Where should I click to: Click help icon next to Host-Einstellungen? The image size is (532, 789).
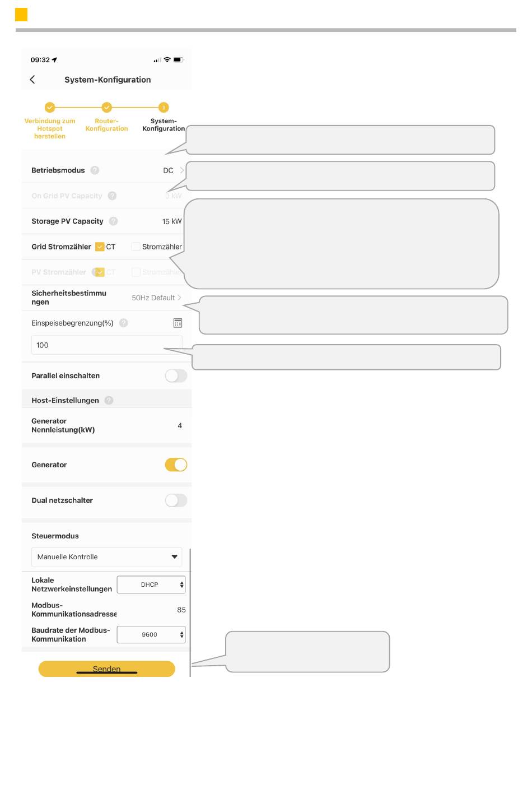(109, 400)
